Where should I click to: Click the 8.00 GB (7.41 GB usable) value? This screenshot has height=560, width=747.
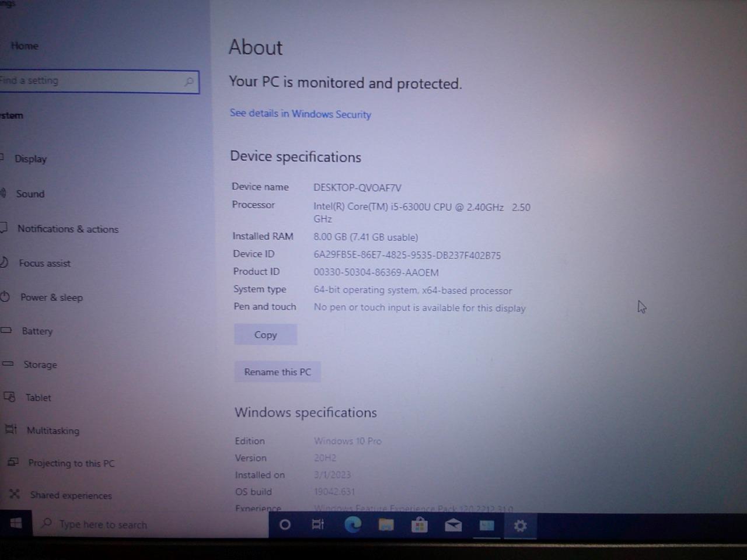[366, 237]
